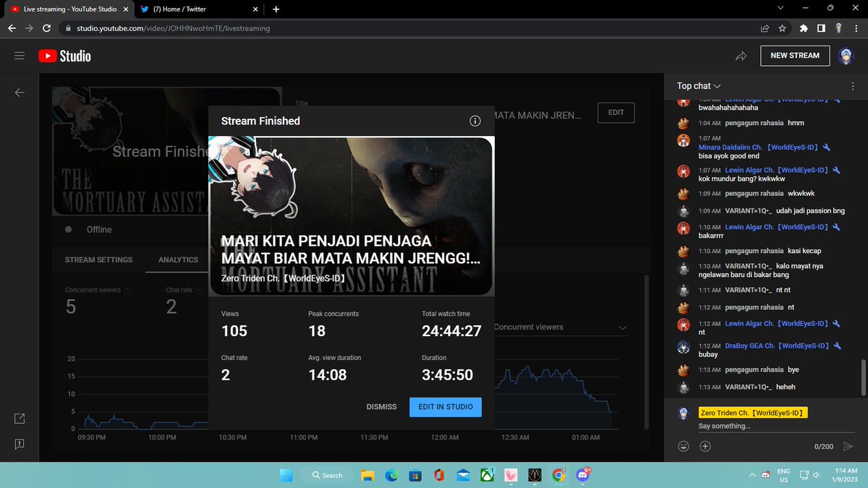This screenshot has height=488, width=868.
Task: Click the EDIT button beside the title
Action: (616, 113)
